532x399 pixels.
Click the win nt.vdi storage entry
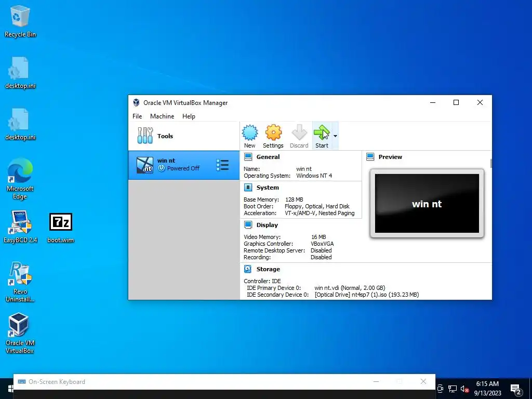350,288
